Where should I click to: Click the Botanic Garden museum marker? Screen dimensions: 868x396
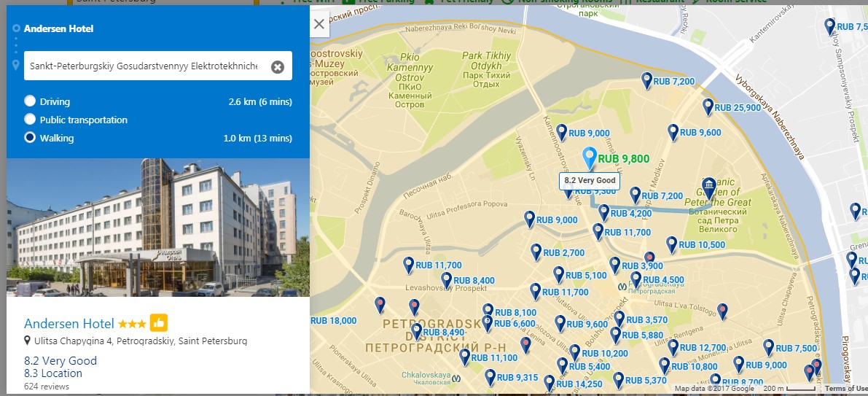[x=708, y=187]
